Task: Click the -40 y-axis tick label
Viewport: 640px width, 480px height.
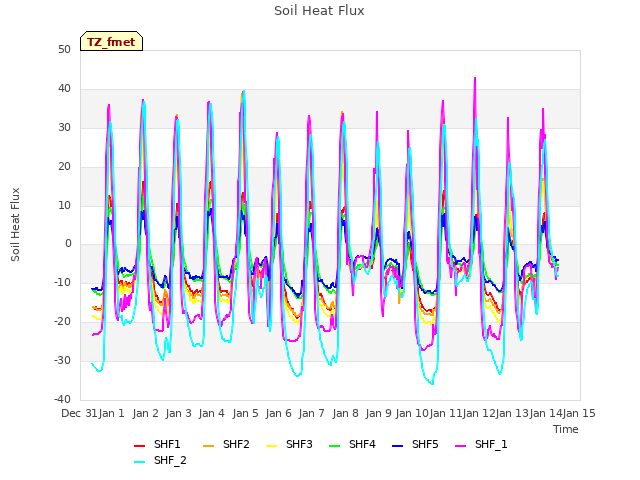Action: tap(62, 399)
